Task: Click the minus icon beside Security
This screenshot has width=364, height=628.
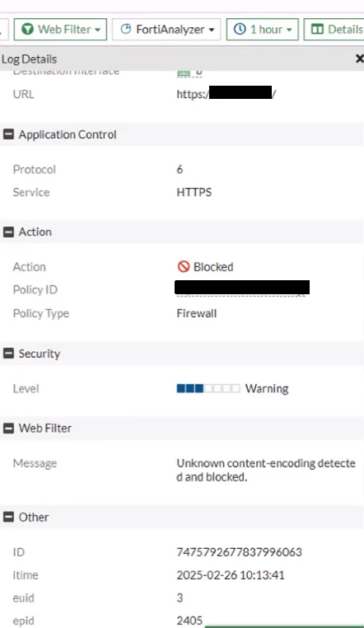Action: coord(8,354)
